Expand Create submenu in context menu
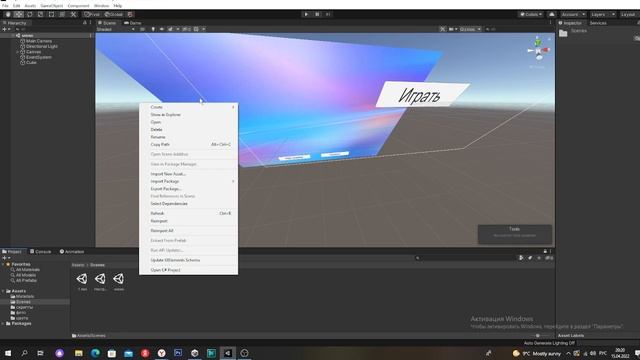This screenshot has width=640, height=360. [x=189, y=107]
